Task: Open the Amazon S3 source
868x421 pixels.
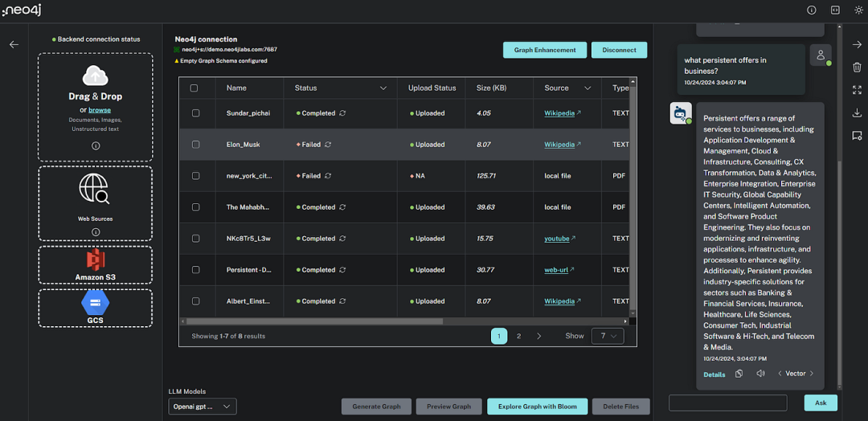Action: (x=95, y=265)
